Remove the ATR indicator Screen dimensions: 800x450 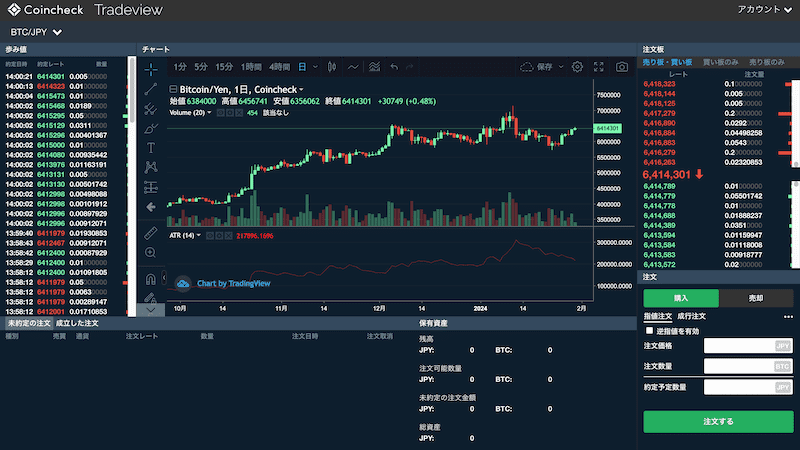click(x=228, y=236)
